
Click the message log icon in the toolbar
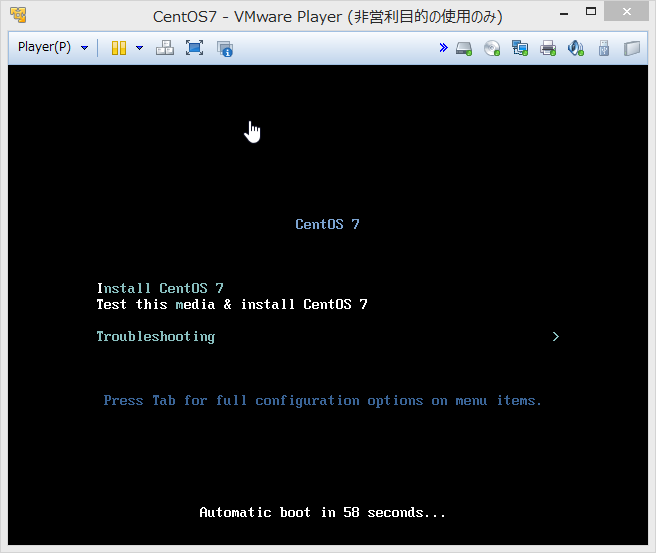(632, 48)
